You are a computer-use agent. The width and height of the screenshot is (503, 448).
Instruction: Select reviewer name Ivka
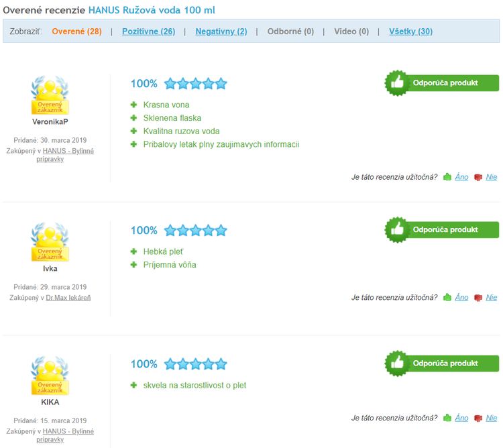50,269
